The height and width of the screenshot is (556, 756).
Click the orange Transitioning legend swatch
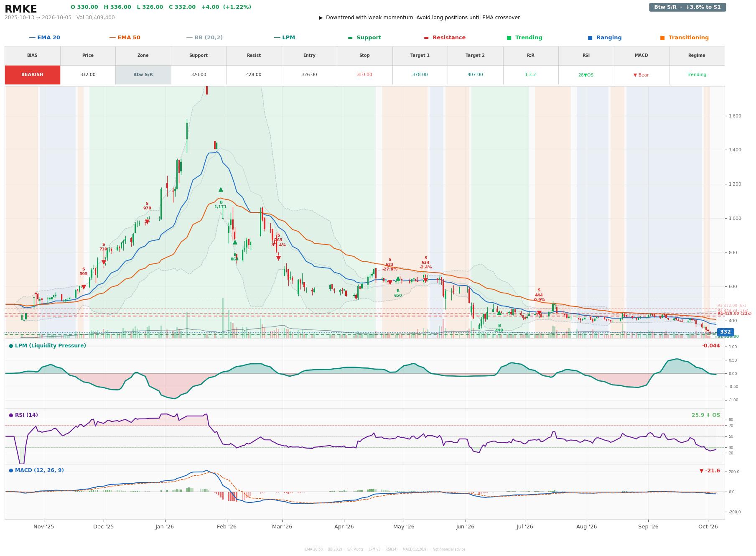coord(662,38)
